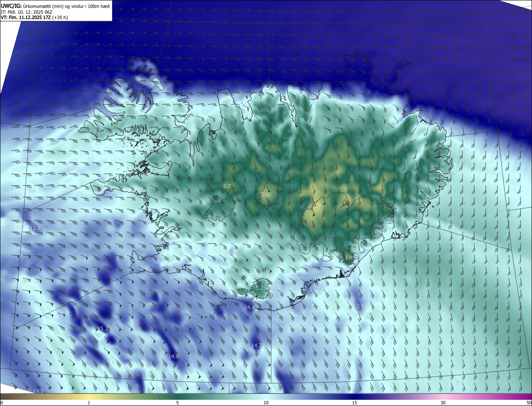This screenshot has height=406, width=532.
Task: Click the 14.9 value label
Action: coord(173,357)
